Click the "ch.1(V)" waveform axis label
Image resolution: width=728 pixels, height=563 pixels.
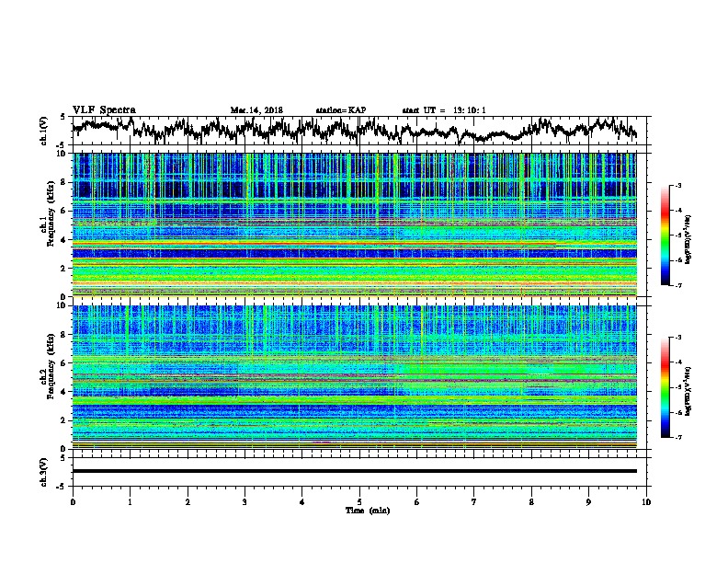click(44, 131)
